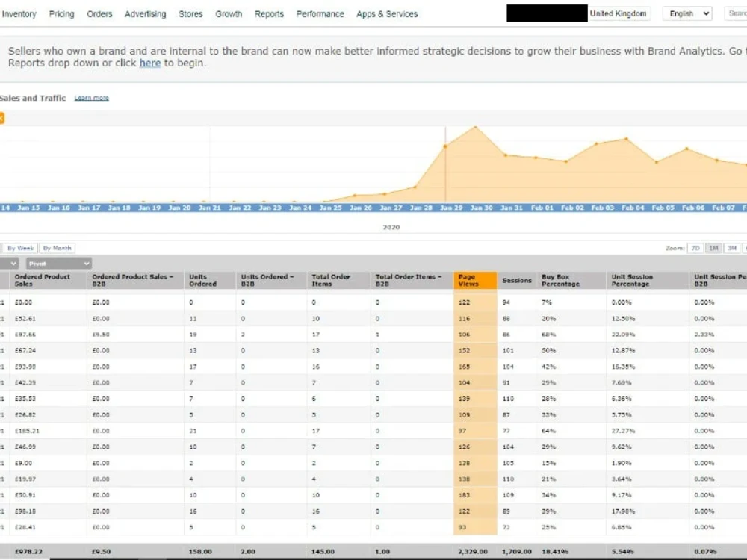Viewport: 747px width, 560px height.
Task: Open the Reports menu
Action: point(269,14)
